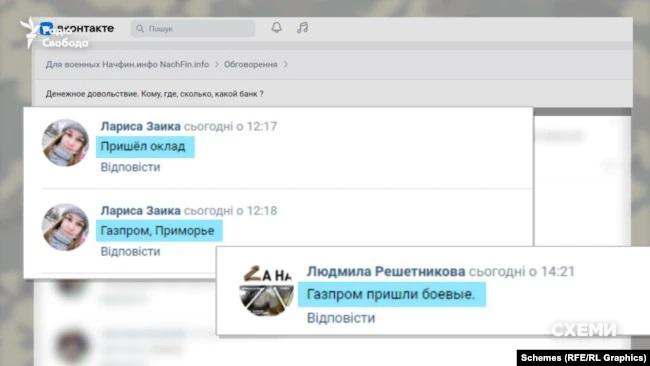Click the search magnifier icon
This screenshot has width=650, height=366.
pos(140,29)
